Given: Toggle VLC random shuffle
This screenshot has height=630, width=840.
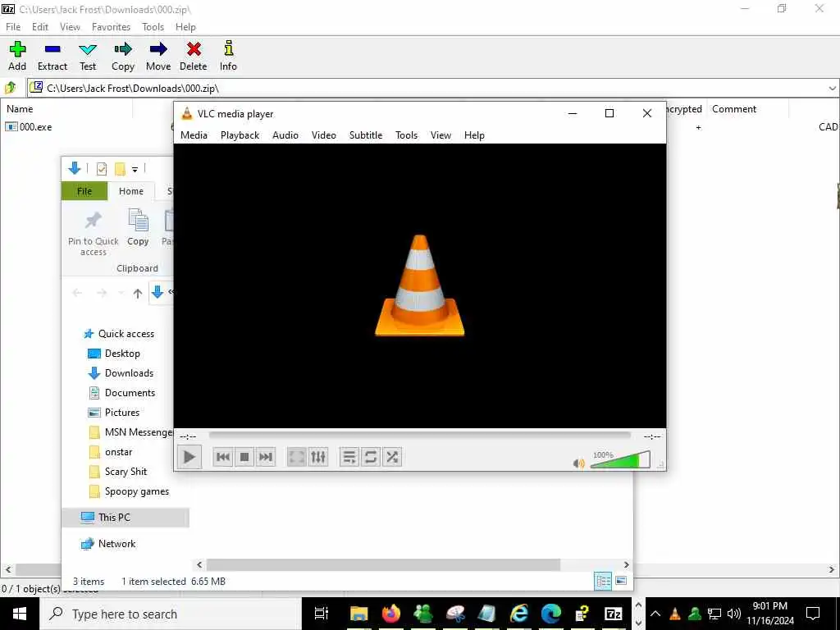Looking at the screenshot, I should point(391,457).
